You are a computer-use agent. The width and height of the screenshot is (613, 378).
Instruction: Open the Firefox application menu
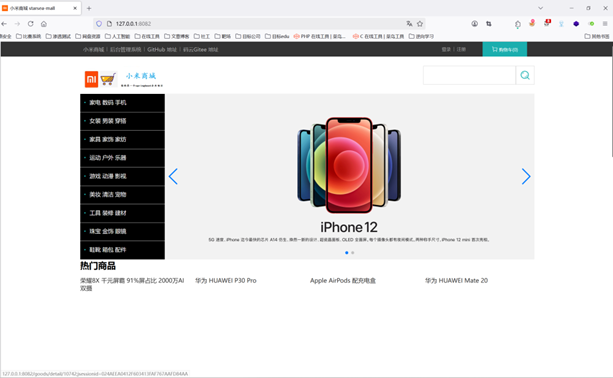(605, 24)
